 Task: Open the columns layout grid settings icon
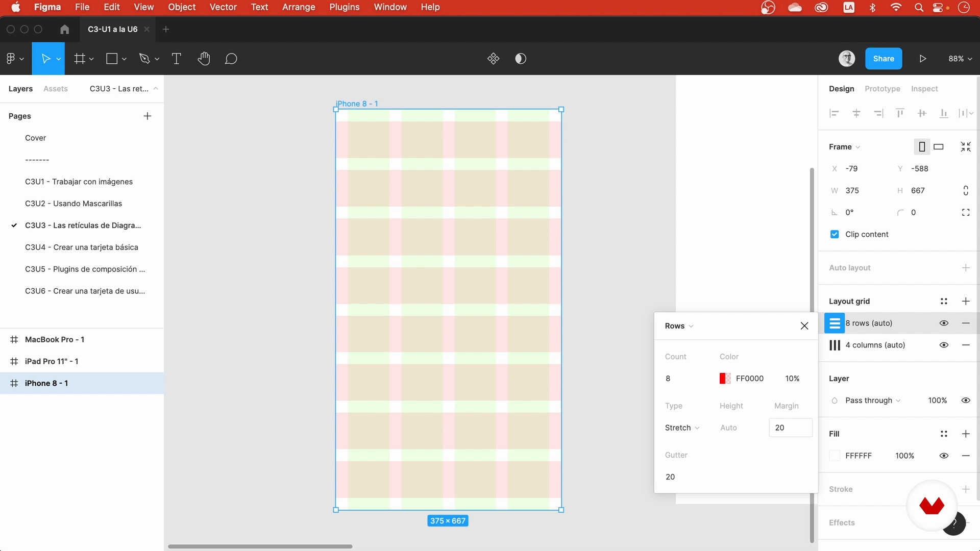tap(835, 345)
